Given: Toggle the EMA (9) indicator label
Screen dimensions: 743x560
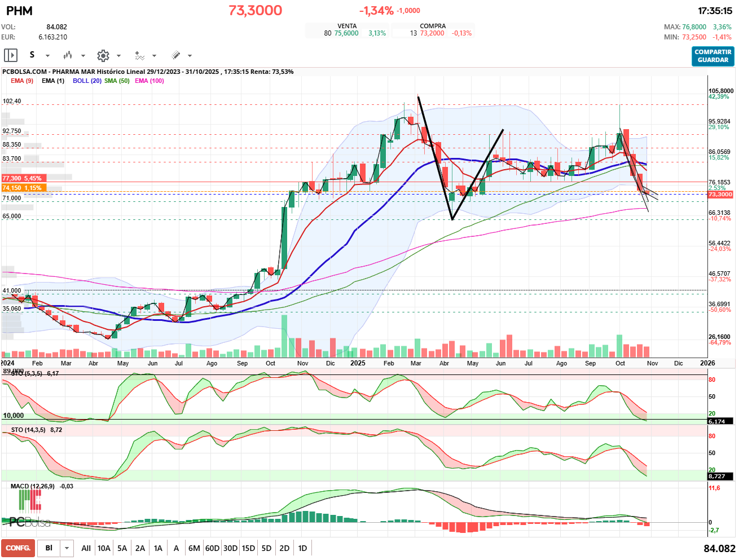Looking at the screenshot, I should click(22, 81).
